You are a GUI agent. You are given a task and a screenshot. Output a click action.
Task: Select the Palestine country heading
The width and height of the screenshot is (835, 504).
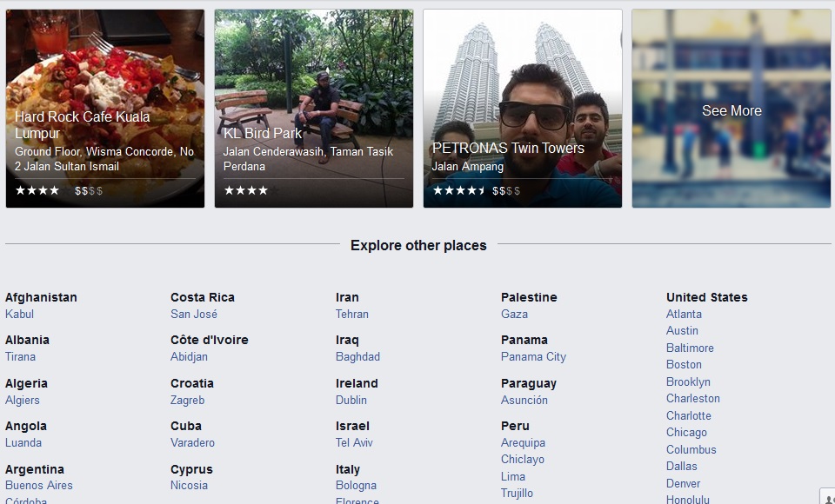pyautogui.click(x=530, y=297)
